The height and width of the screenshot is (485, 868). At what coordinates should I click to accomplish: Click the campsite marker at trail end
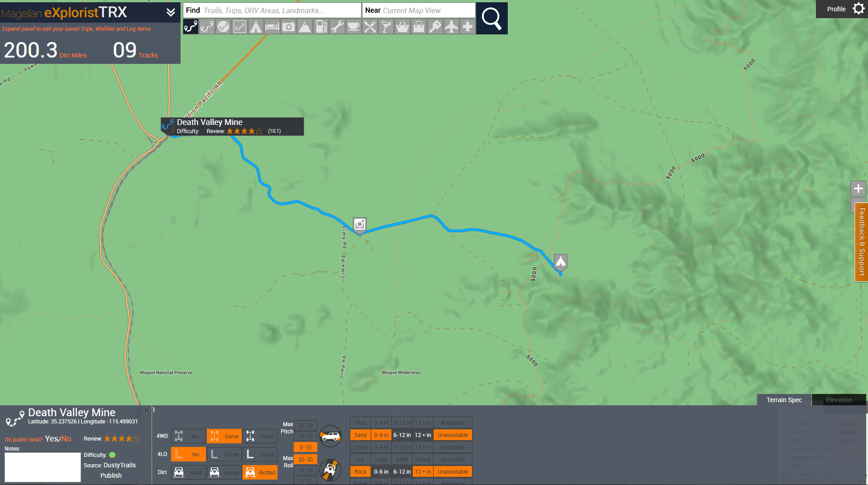560,261
